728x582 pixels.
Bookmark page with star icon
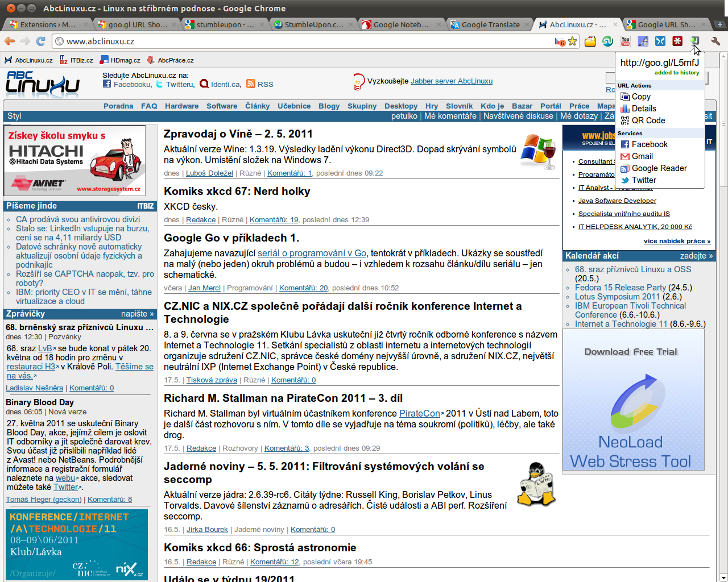click(573, 41)
